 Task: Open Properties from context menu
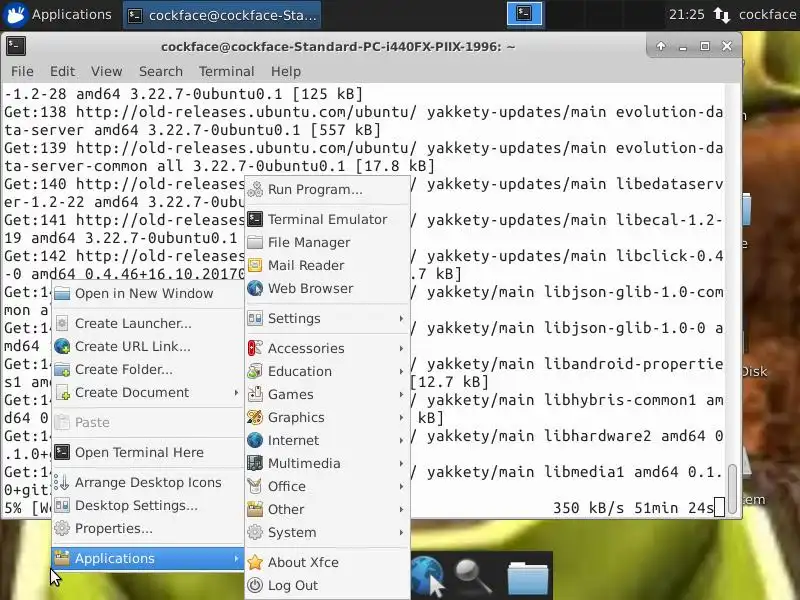[147, 529]
